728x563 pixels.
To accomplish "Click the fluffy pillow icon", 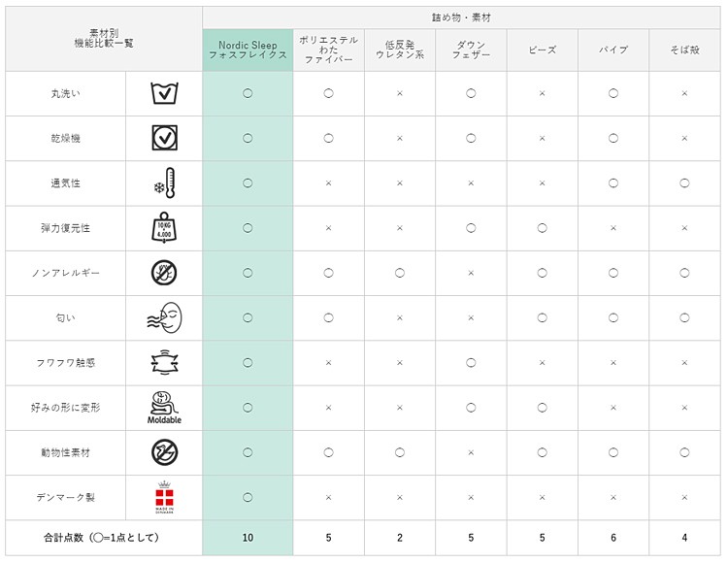I will pos(164,362).
